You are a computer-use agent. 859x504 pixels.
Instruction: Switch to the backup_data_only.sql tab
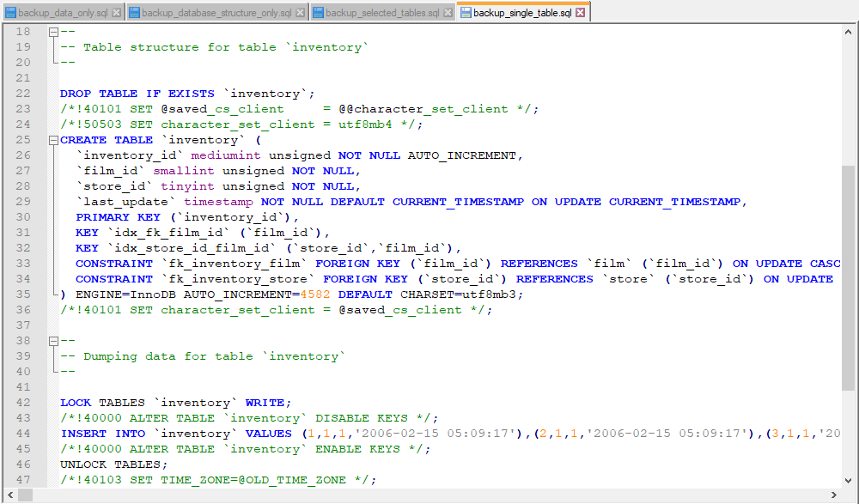(x=63, y=13)
